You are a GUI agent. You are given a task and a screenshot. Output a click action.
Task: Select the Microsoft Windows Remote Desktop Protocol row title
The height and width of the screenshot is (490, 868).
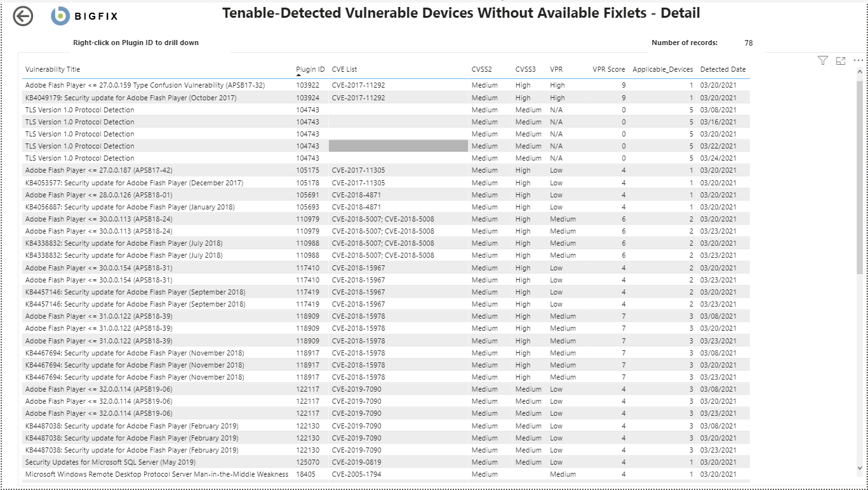point(156,474)
